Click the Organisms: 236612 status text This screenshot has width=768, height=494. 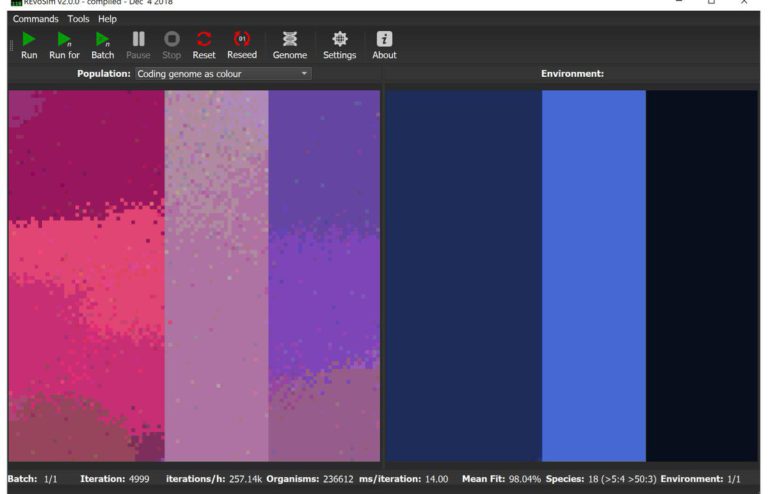[310, 479]
